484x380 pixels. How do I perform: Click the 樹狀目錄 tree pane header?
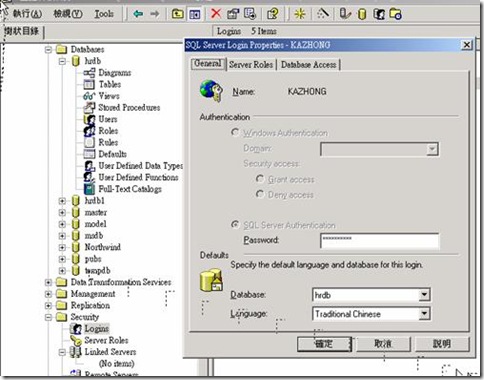22,31
